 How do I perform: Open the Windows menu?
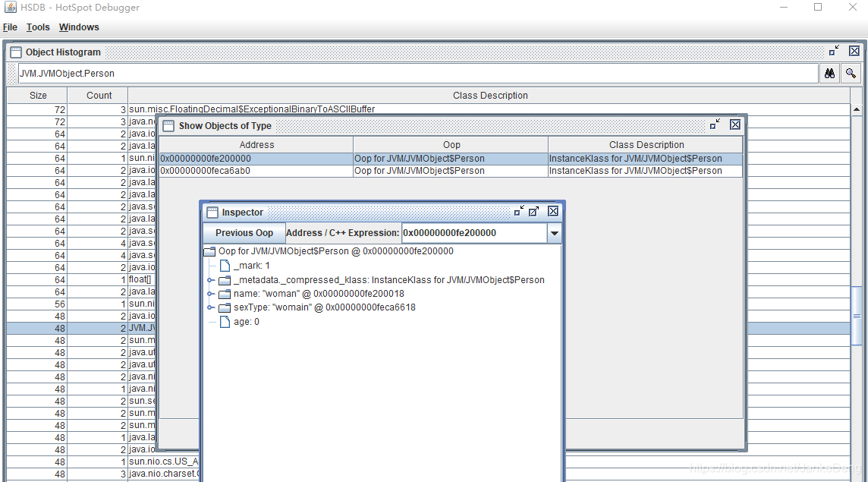coord(79,27)
